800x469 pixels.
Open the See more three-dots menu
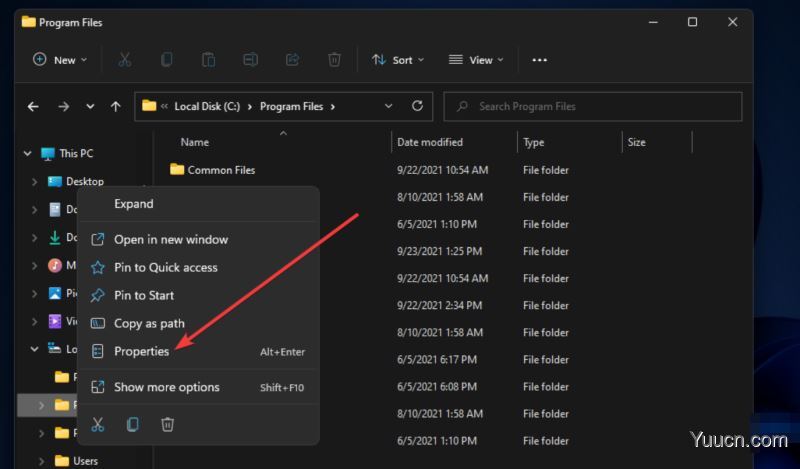(x=539, y=60)
